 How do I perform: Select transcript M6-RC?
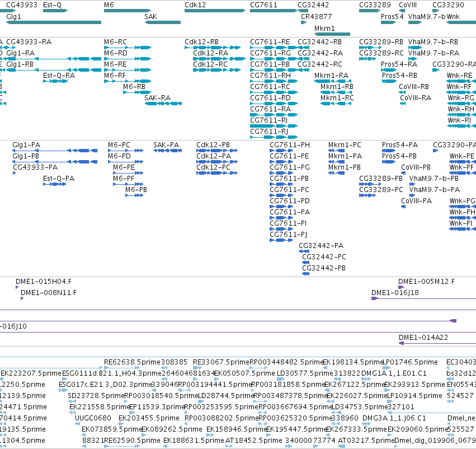click(128, 48)
